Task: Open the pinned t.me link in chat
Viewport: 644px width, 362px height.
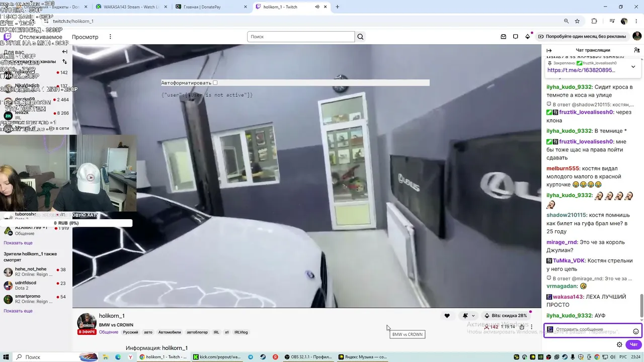Action: [x=581, y=70]
